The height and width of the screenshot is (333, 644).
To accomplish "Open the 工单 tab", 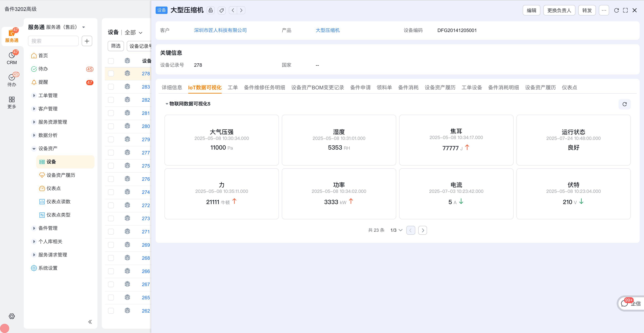I will 233,87.
